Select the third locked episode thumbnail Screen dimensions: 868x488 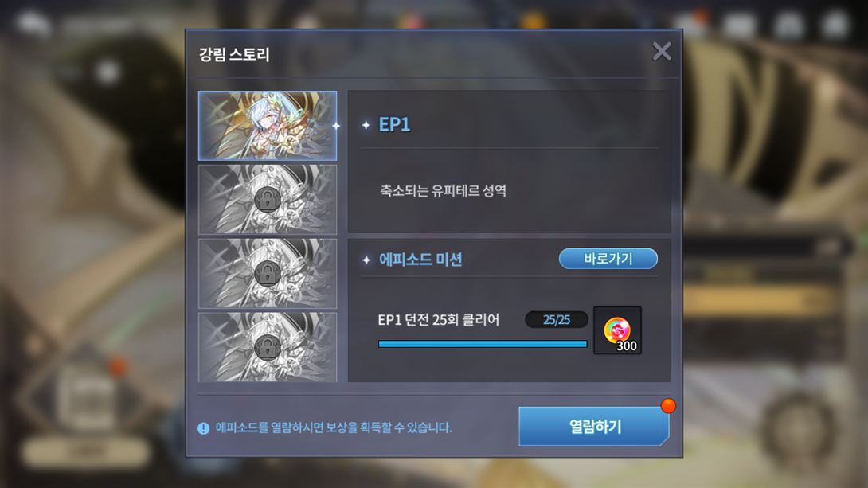(x=268, y=273)
